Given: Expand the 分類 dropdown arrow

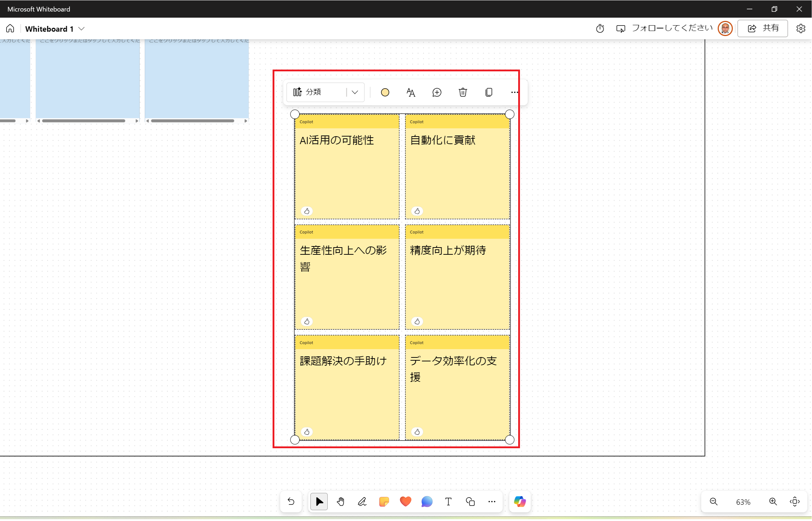Looking at the screenshot, I should (x=355, y=92).
